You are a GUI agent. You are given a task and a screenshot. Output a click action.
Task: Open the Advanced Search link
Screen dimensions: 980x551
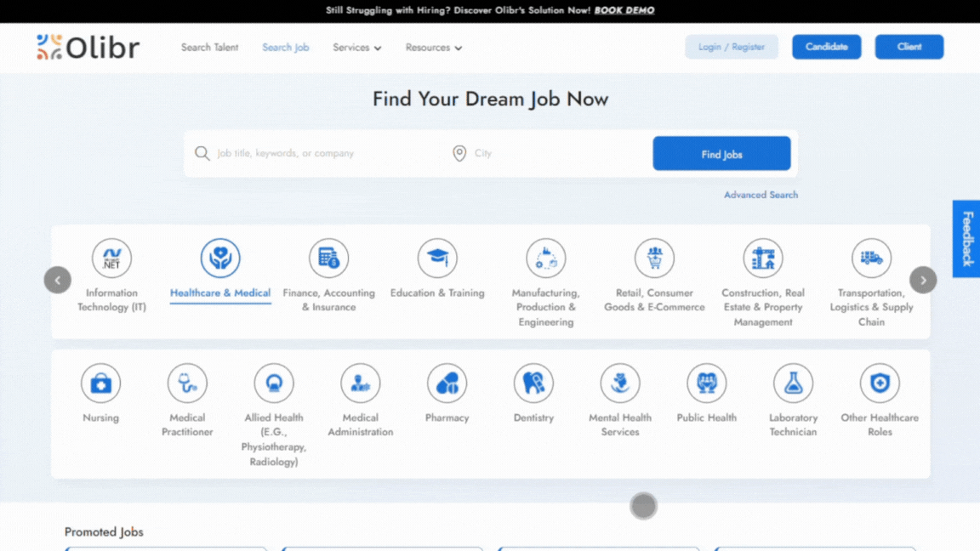click(x=761, y=195)
